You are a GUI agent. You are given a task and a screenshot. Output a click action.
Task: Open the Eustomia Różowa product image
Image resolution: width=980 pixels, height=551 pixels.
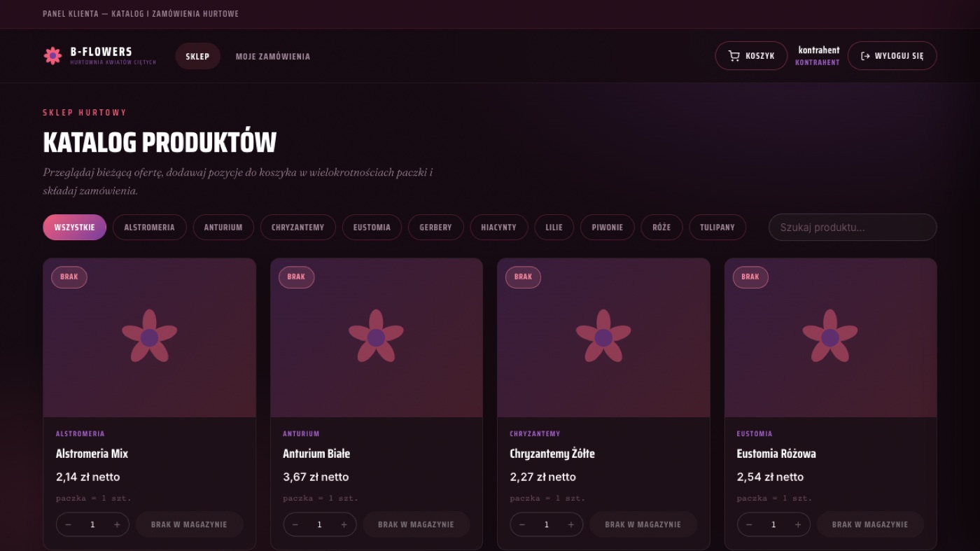830,337
